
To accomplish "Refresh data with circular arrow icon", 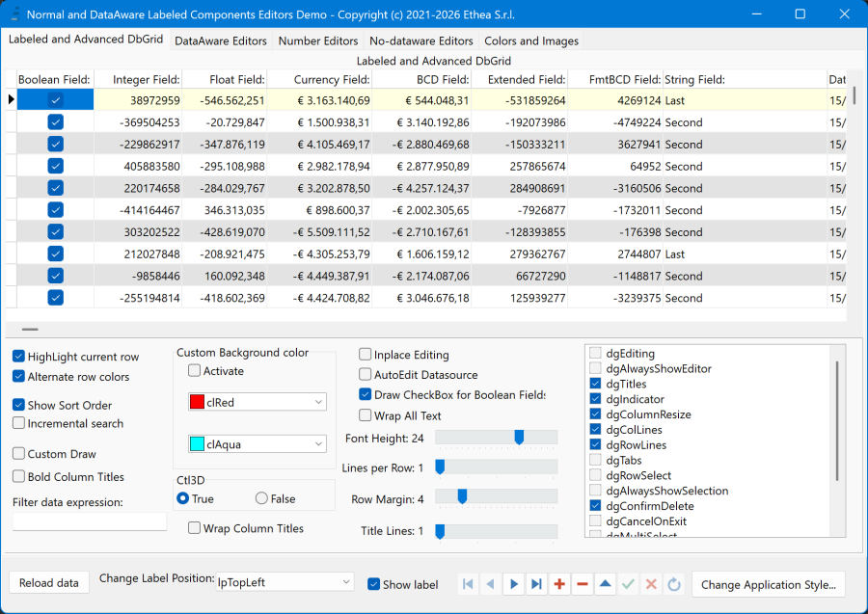I will coord(674,584).
